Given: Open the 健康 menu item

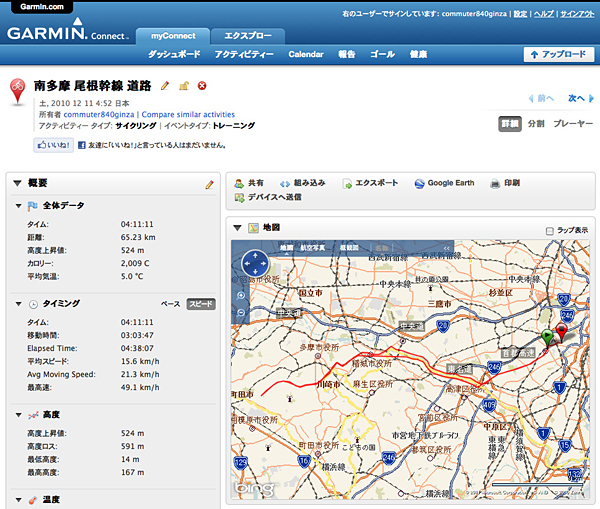Looking at the screenshot, I should [418, 54].
